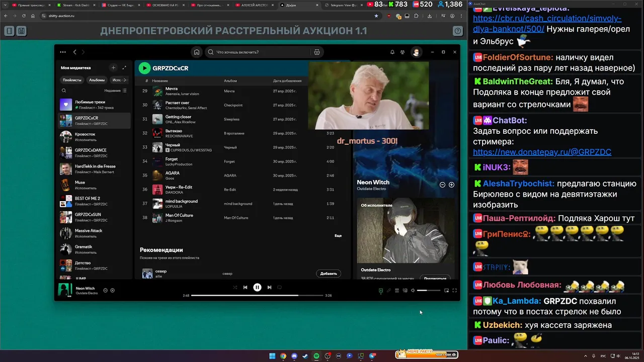Viewport: 644px width, 362px height.
Task: Pause the current track
Action: click(257, 287)
